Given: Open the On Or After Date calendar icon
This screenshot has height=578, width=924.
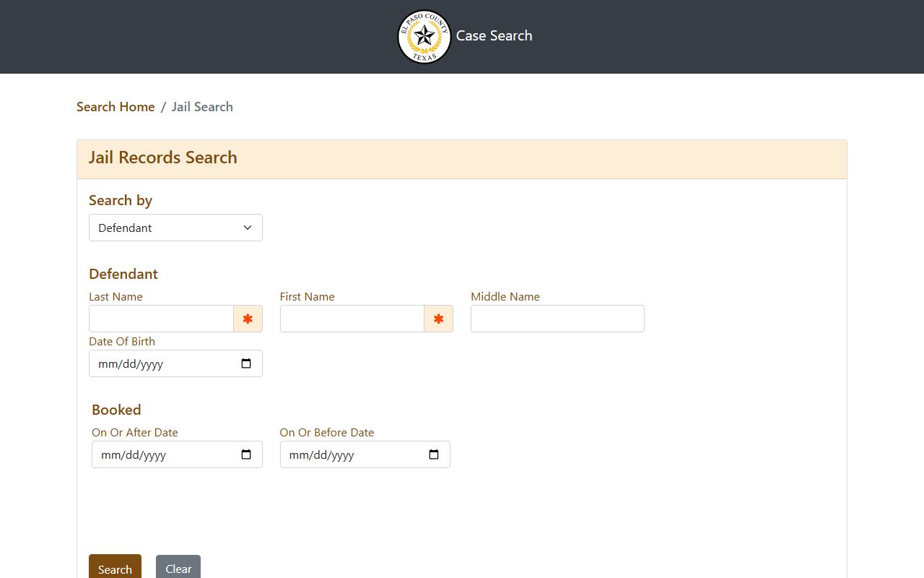Looking at the screenshot, I should click(x=246, y=454).
